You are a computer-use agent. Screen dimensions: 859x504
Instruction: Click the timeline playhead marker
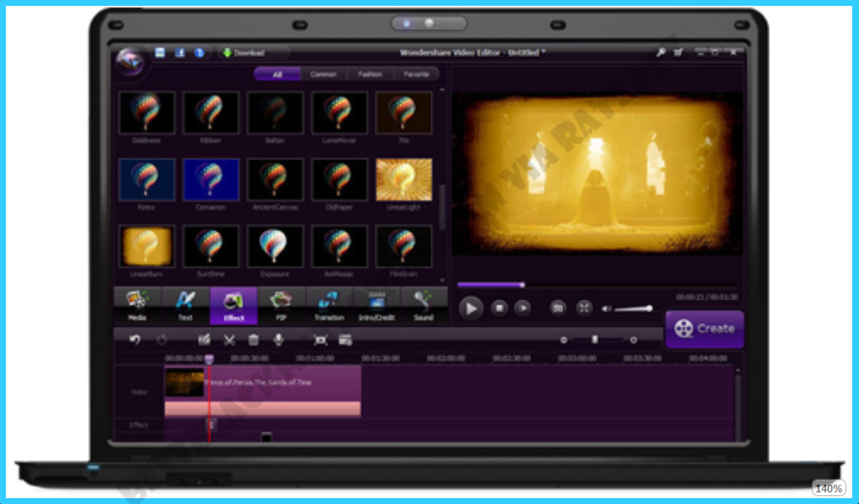coord(209,359)
